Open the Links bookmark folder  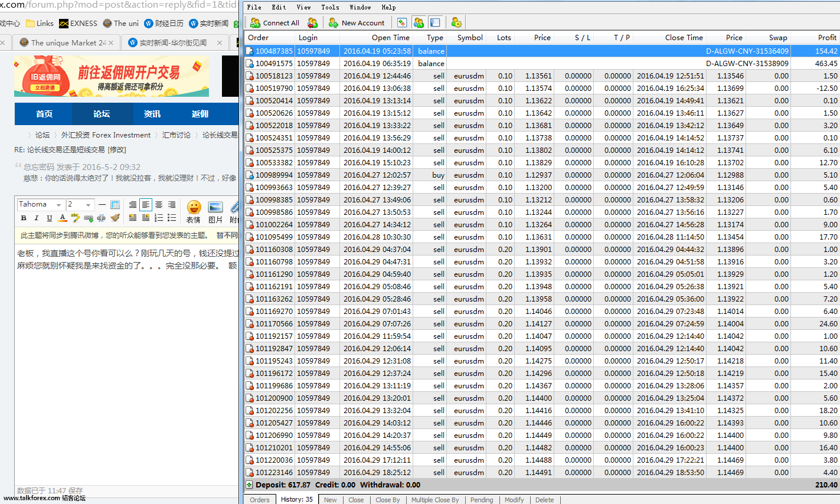40,24
